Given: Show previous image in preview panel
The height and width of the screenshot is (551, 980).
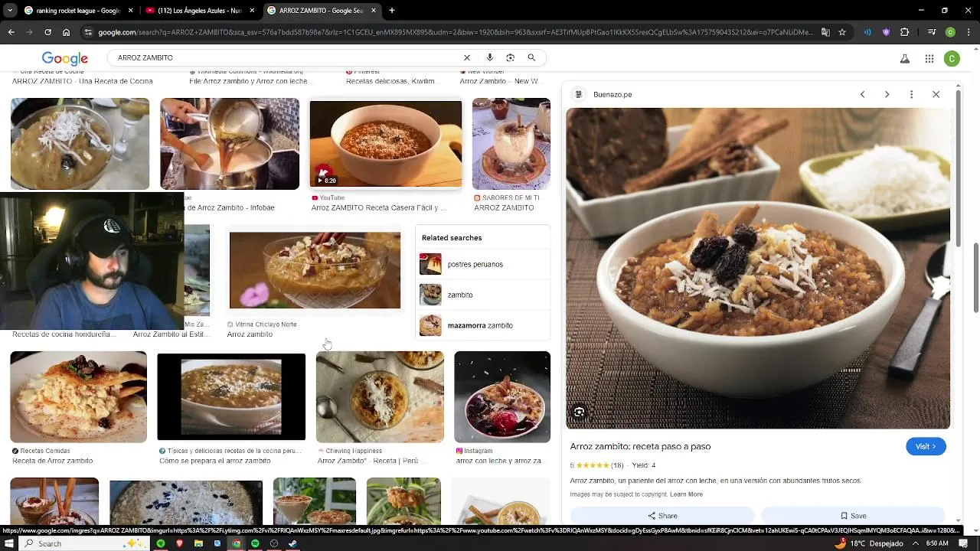Looking at the screenshot, I should coord(862,94).
